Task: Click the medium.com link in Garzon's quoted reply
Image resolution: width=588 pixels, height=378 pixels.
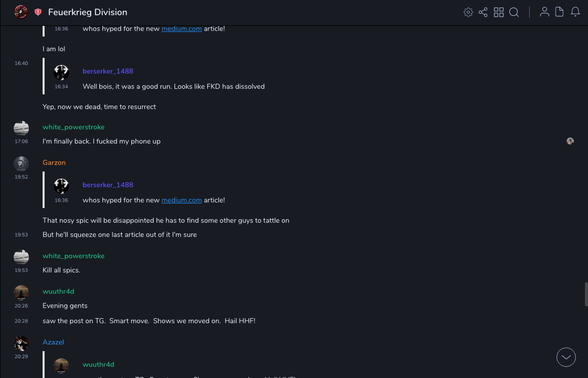Action: point(181,200)
